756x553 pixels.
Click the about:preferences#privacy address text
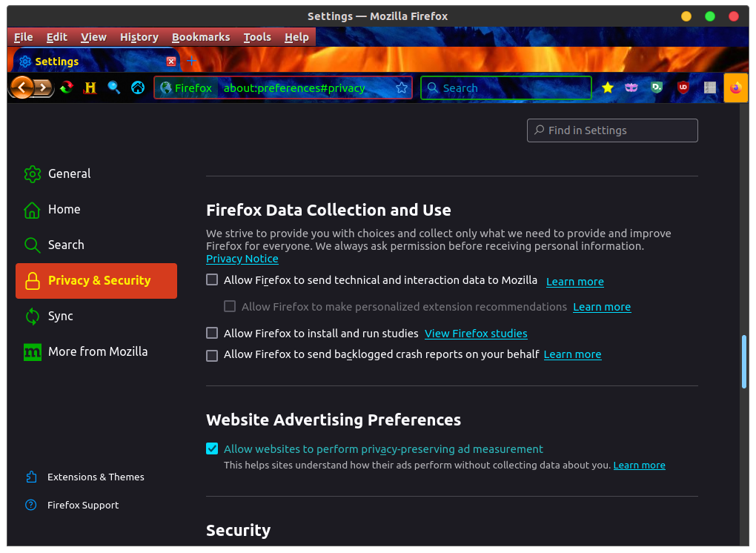tap(294, 88)
